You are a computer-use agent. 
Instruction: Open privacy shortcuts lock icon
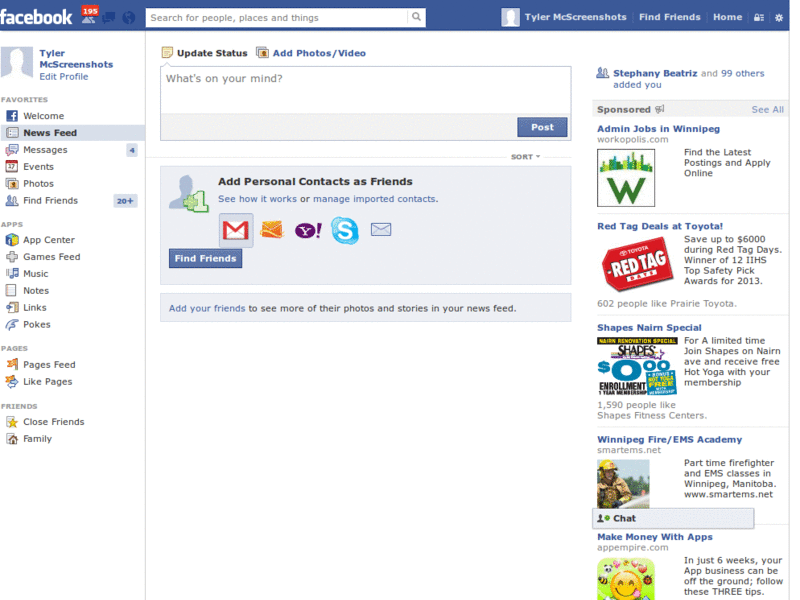(759, 17)
